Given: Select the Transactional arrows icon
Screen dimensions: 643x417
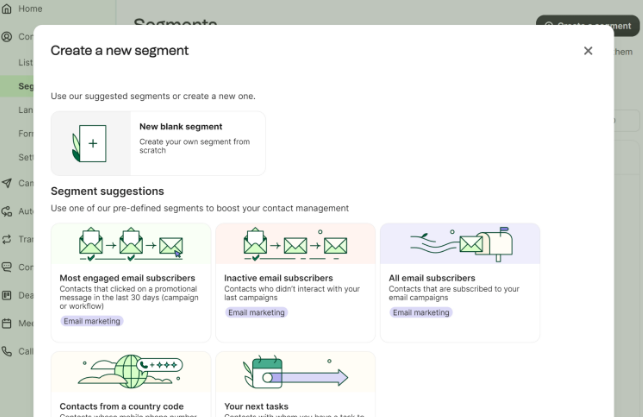Looking at the screenshot, I should click(x=8, y=239).
